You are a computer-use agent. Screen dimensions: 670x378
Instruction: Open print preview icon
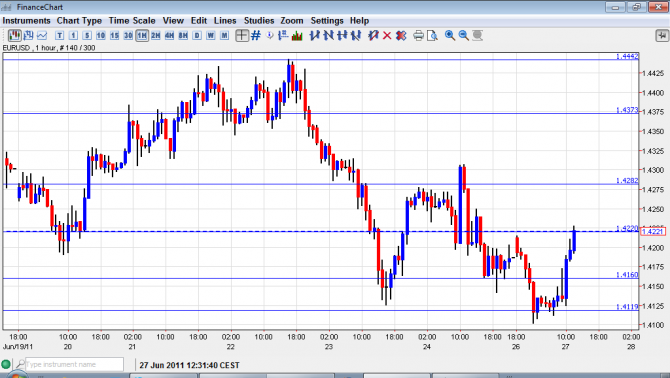[432, 35]
